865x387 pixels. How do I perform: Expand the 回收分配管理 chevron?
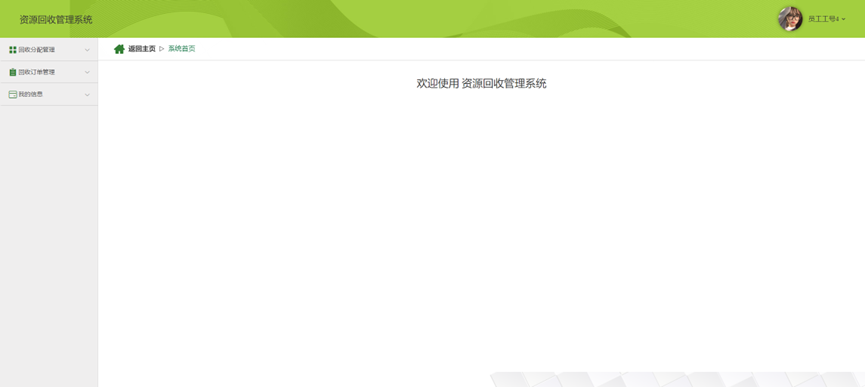click(x=87, y=50)
